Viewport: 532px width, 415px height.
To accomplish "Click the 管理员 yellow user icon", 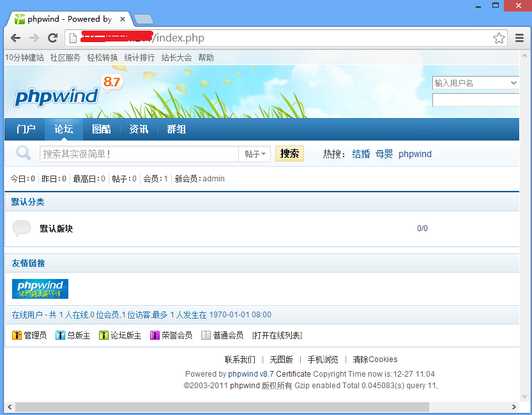I will click(x=17, y=335).
